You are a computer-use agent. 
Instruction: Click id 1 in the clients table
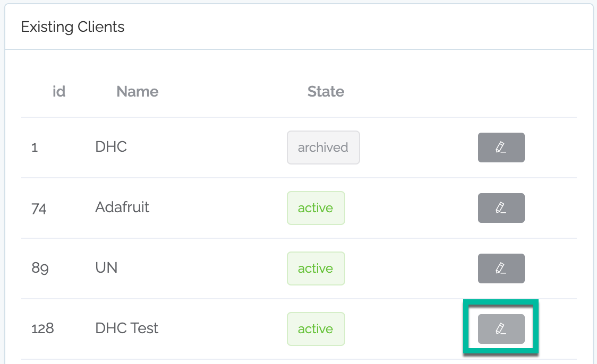[35, 147]
